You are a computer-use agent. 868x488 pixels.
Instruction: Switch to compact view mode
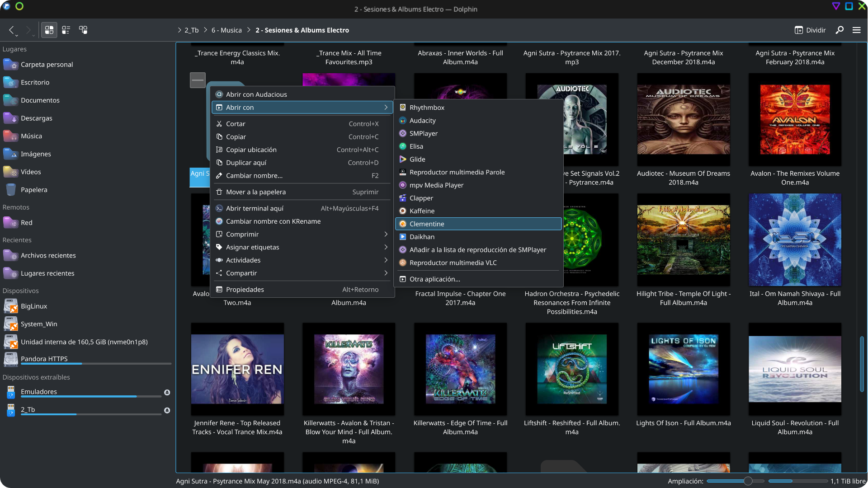point(66,30)
